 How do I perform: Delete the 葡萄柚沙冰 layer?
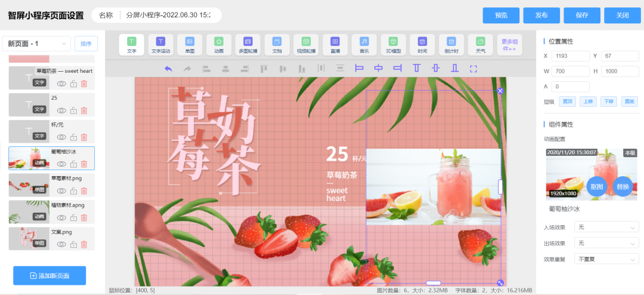tap(84, 164)
